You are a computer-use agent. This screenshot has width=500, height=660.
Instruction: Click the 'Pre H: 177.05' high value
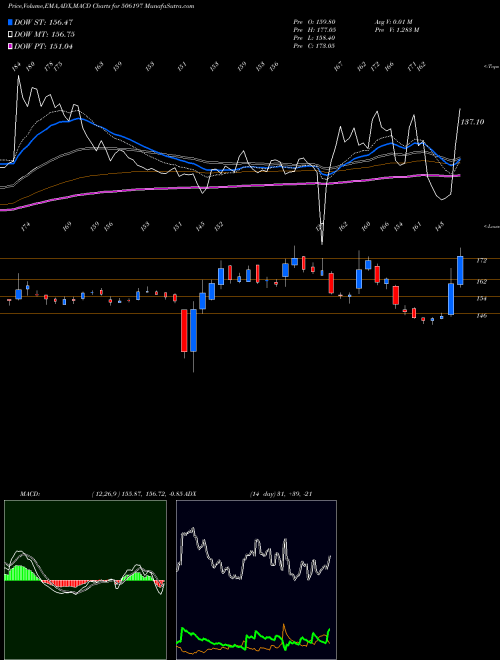(314, 30)
